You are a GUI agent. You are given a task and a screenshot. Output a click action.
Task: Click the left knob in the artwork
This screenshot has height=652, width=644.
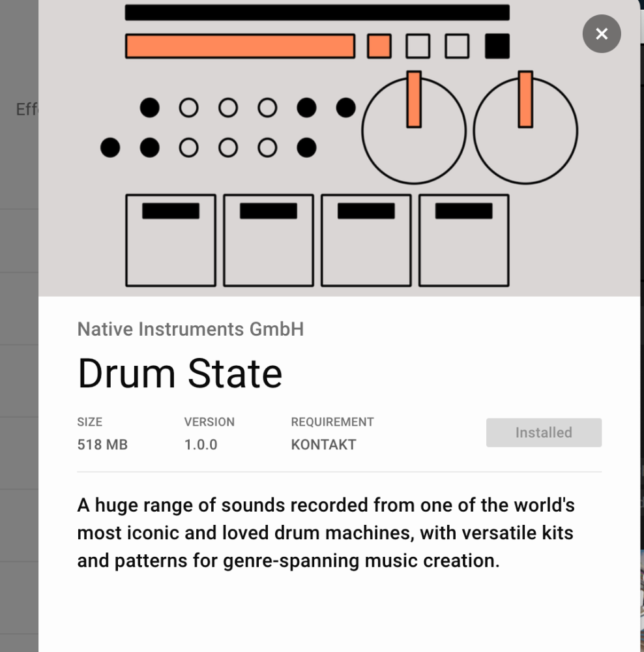pyautogui.click(x=414, y=130)
